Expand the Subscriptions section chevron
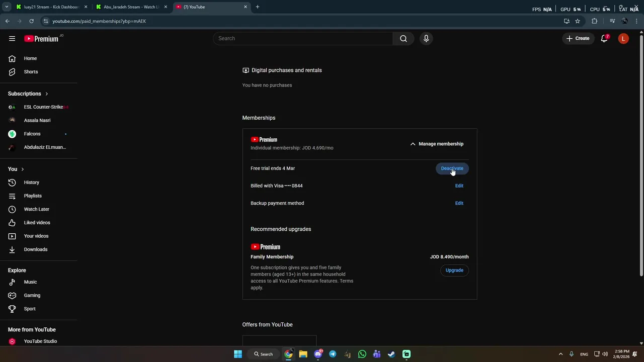 click(x=47, y=94)
